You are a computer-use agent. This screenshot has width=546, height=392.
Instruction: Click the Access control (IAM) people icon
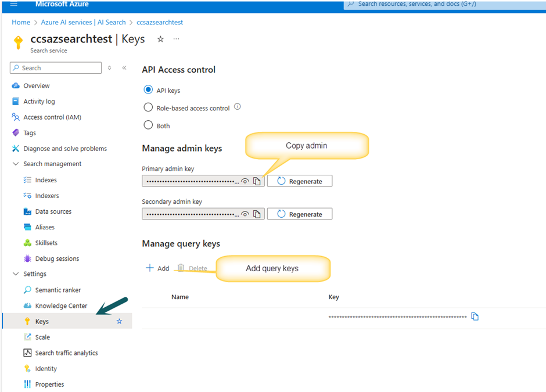[x=16, y=117]
